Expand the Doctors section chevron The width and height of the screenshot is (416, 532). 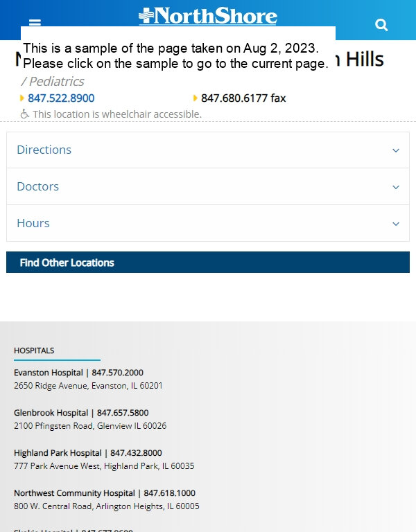click(396, 186)
